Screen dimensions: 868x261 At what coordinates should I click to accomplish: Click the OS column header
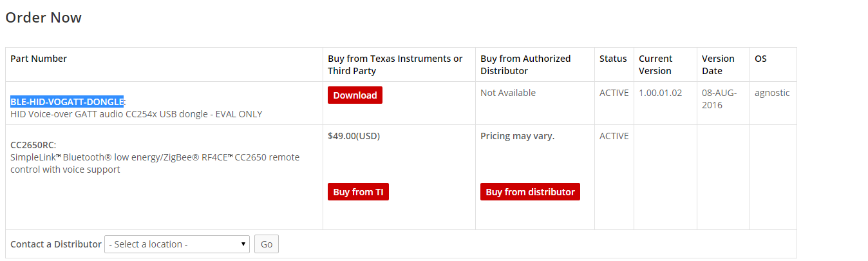(x=760, y=59)
